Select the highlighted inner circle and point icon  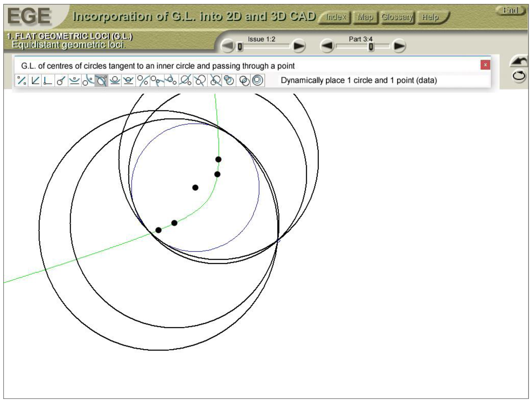pyautogui.click(x=101, y=80)
